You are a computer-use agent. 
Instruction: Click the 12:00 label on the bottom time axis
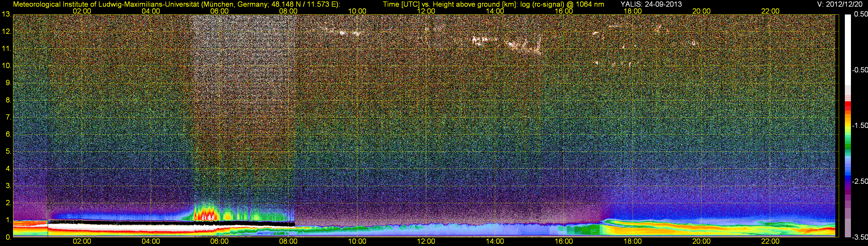[426, 241]
